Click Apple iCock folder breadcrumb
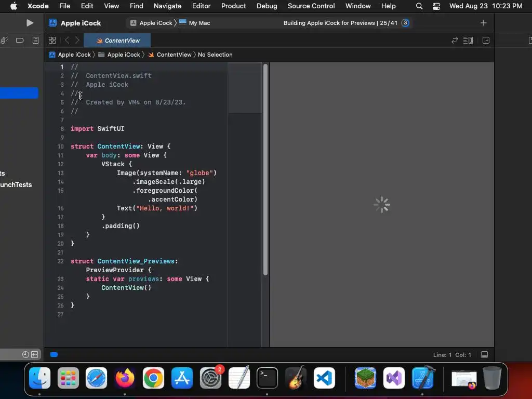Image resolution: width=532 pixels, height=399 pixels. tap(119, 55)
